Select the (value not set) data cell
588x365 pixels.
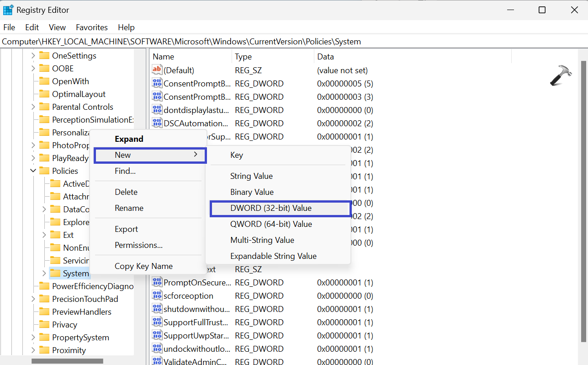point(342,70)
